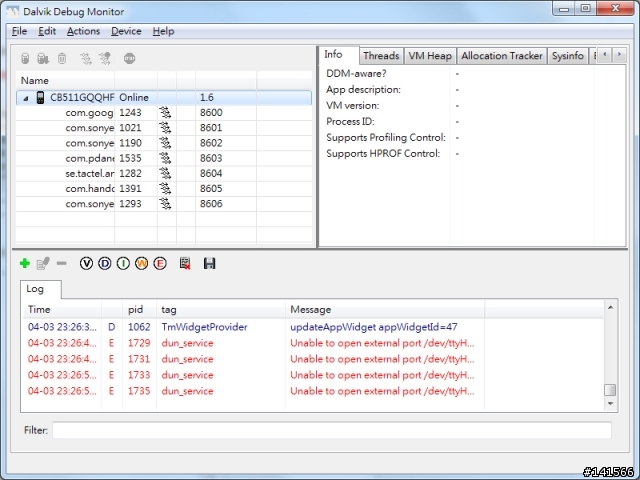Click debug bug icon on pid 1021 row

(x=165, y=128)
